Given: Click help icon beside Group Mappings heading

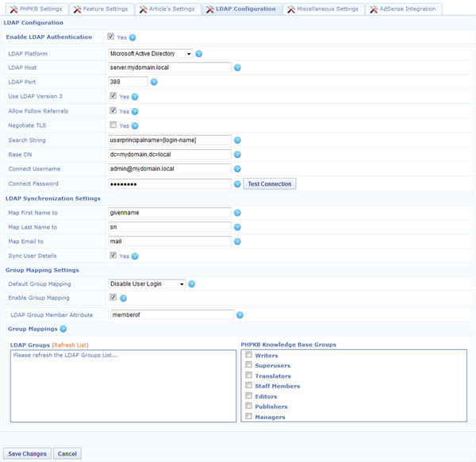Looking at the screenshot, I should 63,329.
